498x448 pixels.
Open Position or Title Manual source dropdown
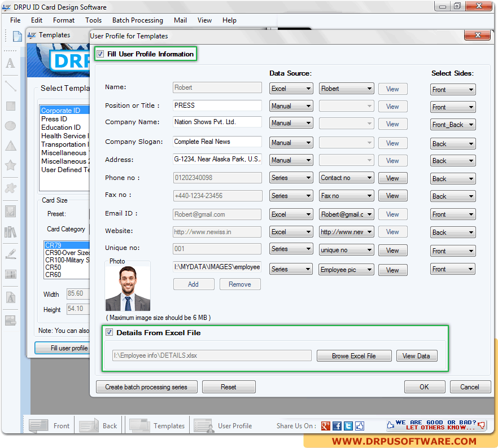click(291, 106)
